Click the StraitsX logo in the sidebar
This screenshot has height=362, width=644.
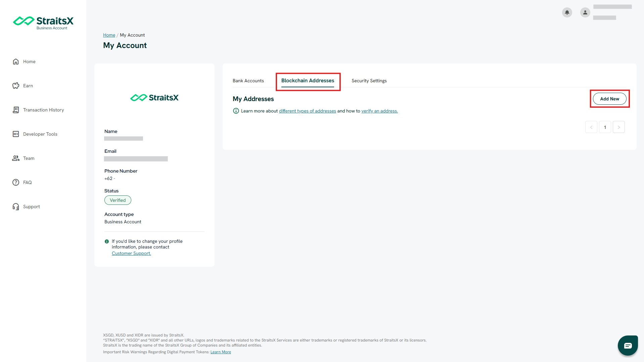[x=43, y=23]
